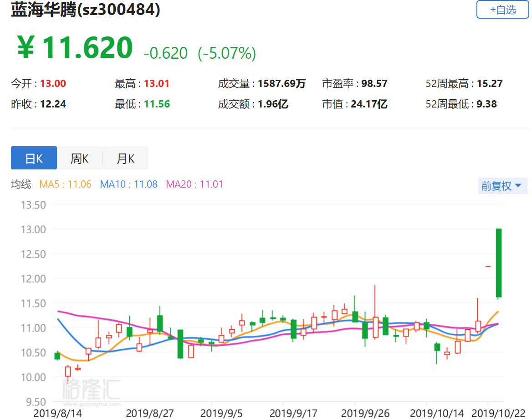Screen dimensions: 532x419
Task: Click y-axis label 13.50
Action: [x=33, y=205]
